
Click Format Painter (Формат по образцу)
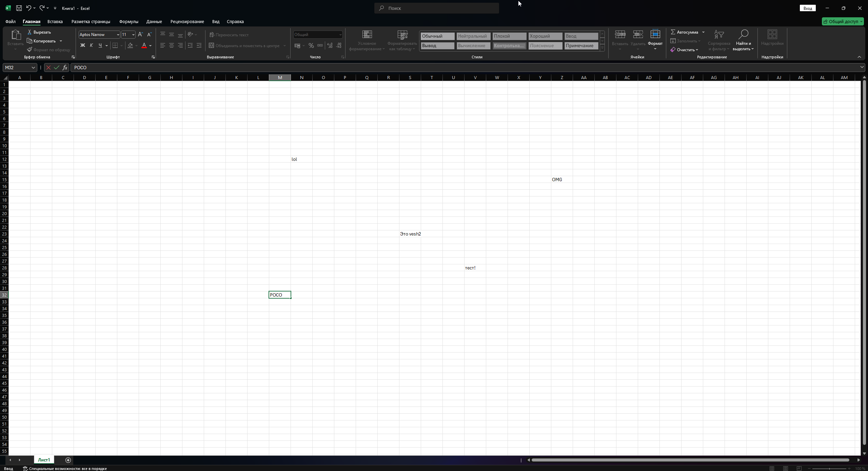(x=48, y=50)
